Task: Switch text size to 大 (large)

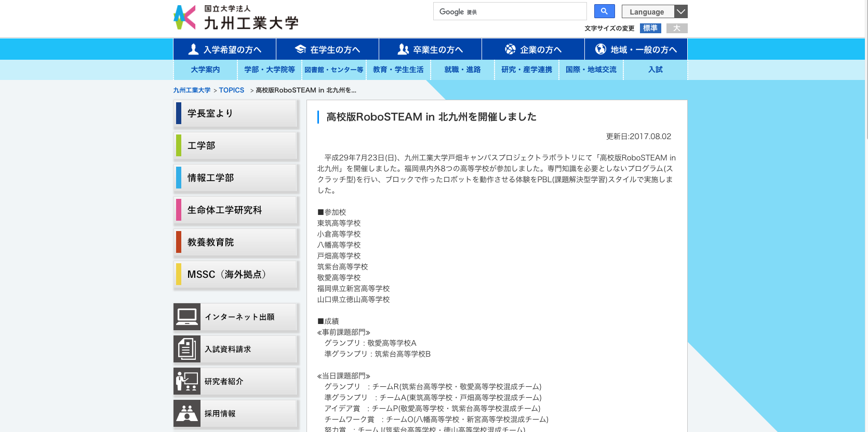Action: (677, 28)
